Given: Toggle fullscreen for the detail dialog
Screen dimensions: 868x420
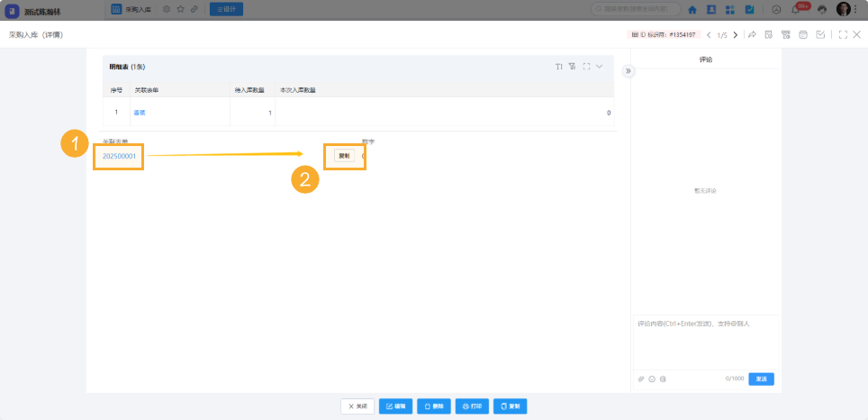Looking at the screenshot, I should [842, 35].
